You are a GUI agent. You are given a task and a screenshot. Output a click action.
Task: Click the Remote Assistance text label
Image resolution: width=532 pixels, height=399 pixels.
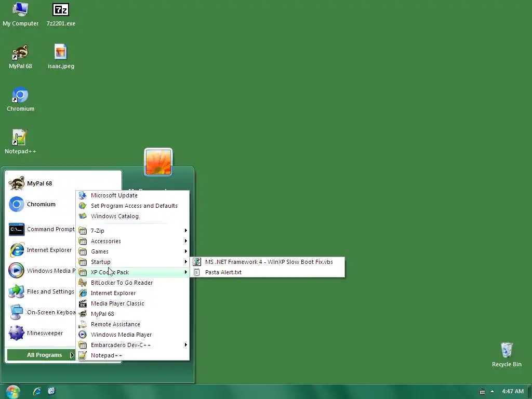click(x=115, y=324)
